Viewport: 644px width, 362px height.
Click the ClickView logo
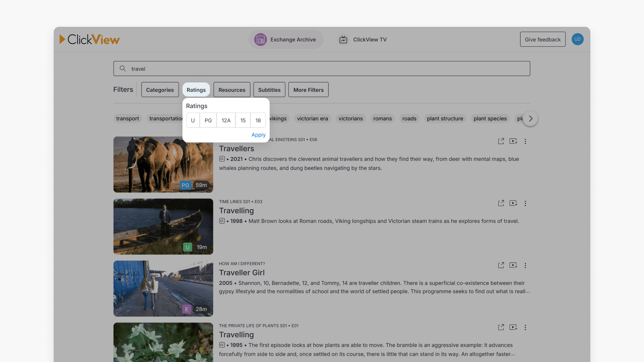click(x=90, y=40)
